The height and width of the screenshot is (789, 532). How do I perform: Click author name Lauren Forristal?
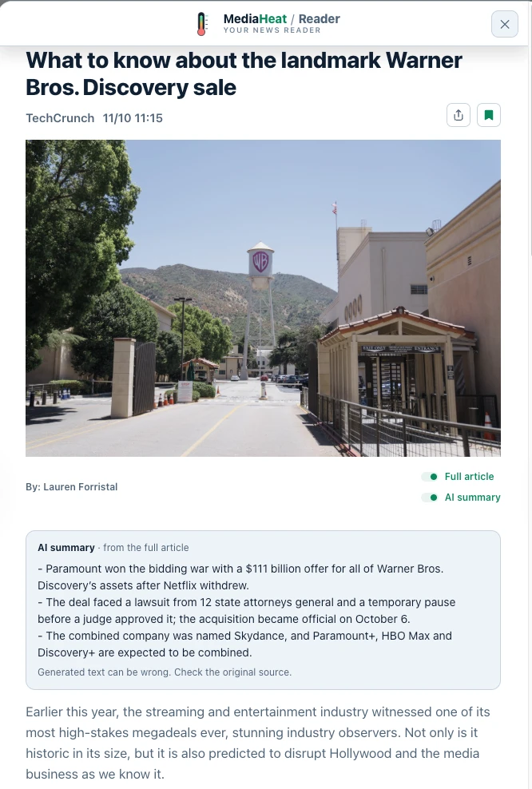pos(81,487)
